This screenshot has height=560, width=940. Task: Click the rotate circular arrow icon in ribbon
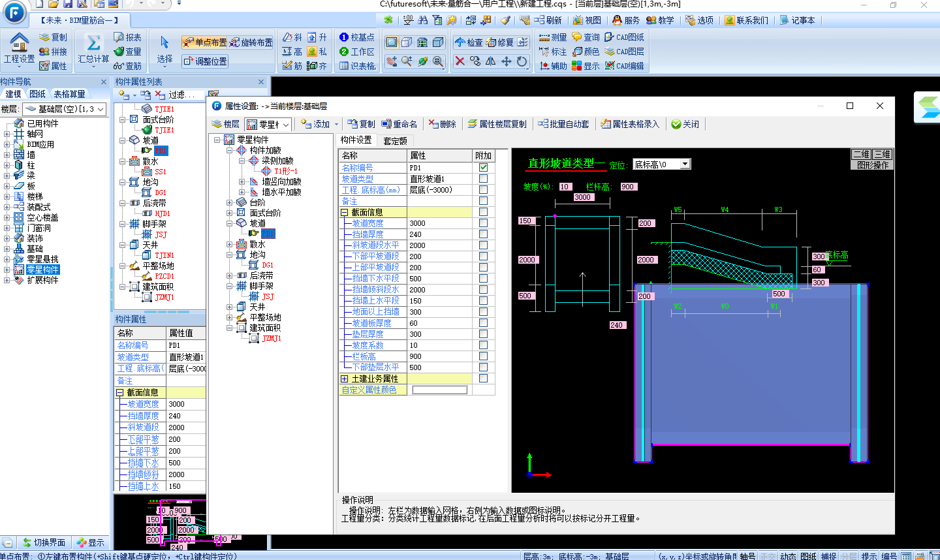pos(522,61)
